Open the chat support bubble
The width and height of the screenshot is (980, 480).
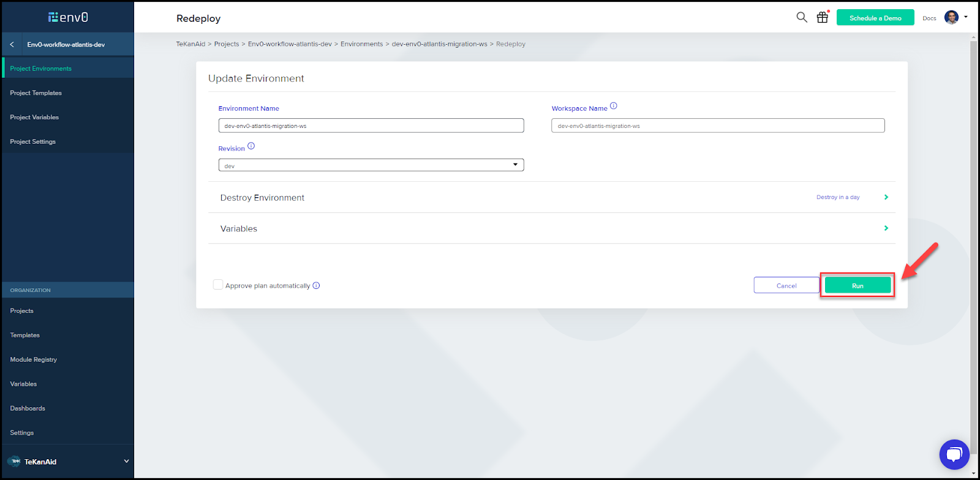(954, 454)
